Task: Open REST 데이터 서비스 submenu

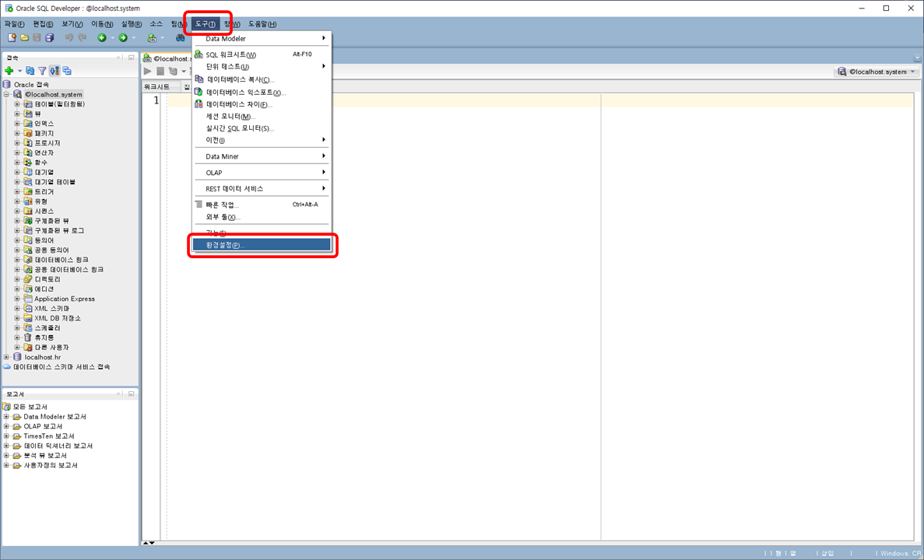Action: tap(262, 189)
